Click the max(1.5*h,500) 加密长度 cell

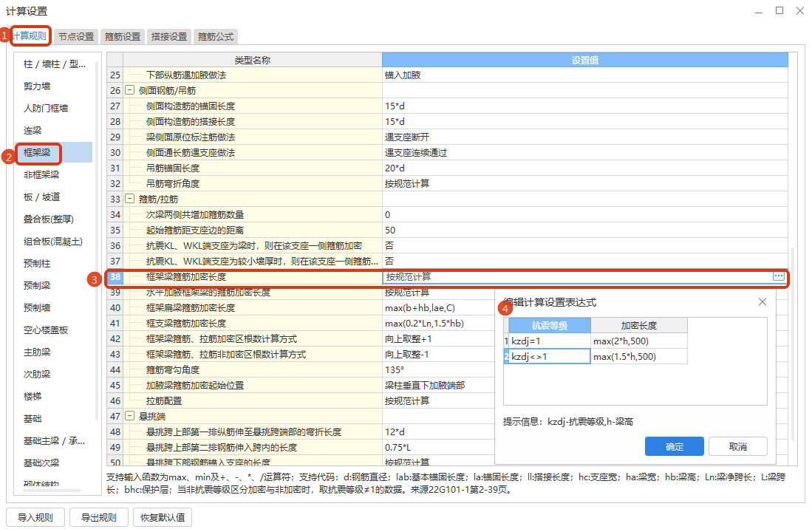click(639, 356)
